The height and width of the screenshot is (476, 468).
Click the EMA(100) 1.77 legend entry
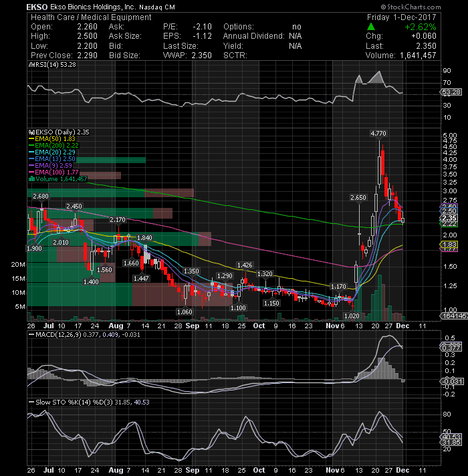click(53, 172)
